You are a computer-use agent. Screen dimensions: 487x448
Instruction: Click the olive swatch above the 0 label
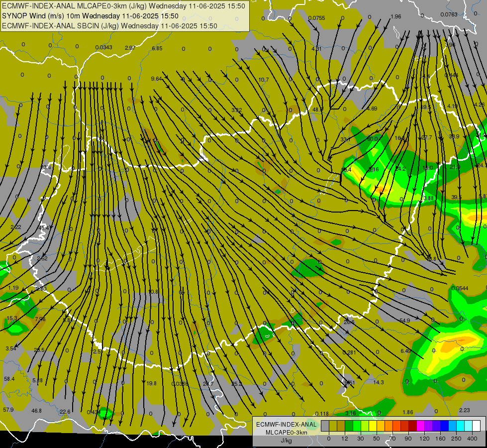[333, 426]
